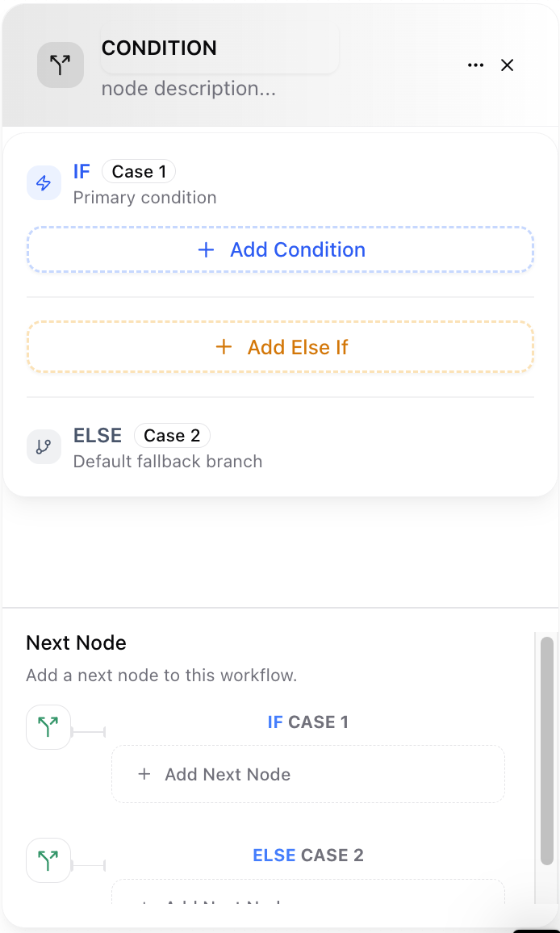Add a next node under IF CASE 1
The image size is (560, 933).
[308, 774]
